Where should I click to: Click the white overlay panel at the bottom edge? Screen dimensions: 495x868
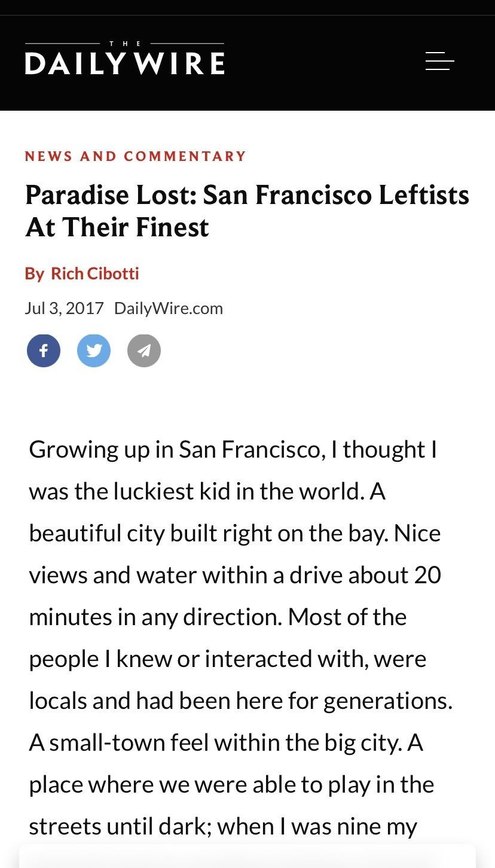coord(247,857)
